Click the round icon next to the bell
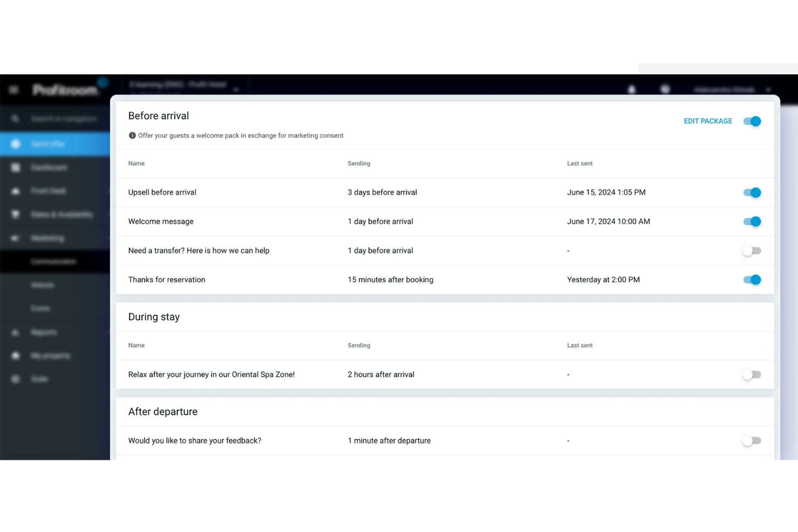Image resolution: width=798 pixels, height=532 pixels. tap(665, 89)
